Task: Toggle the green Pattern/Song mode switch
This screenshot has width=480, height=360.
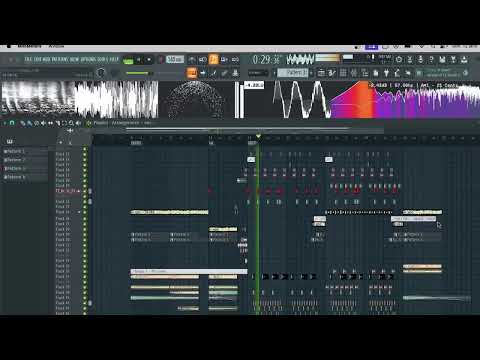Action: point(128,60)
